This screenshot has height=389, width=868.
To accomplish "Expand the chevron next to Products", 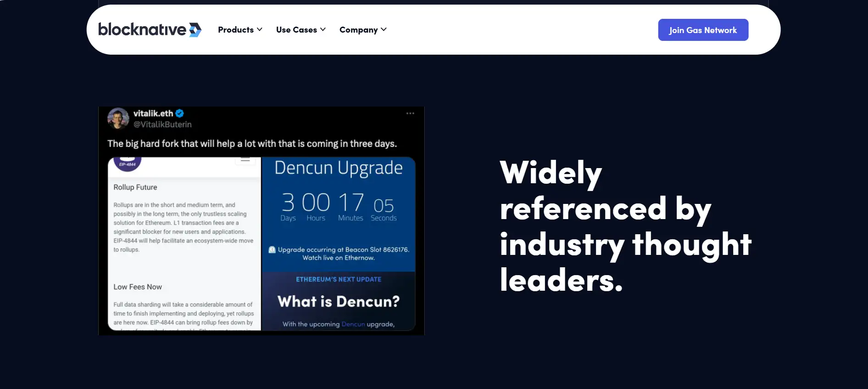I will (x=260, y=29).
